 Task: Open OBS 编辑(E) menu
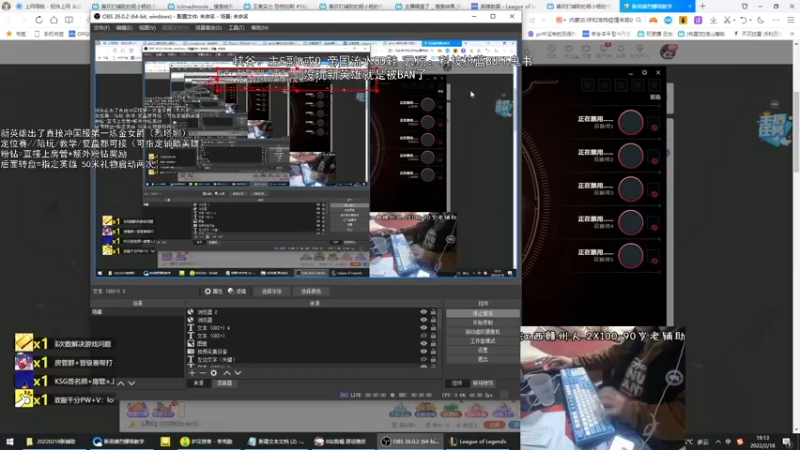[123, 28]
